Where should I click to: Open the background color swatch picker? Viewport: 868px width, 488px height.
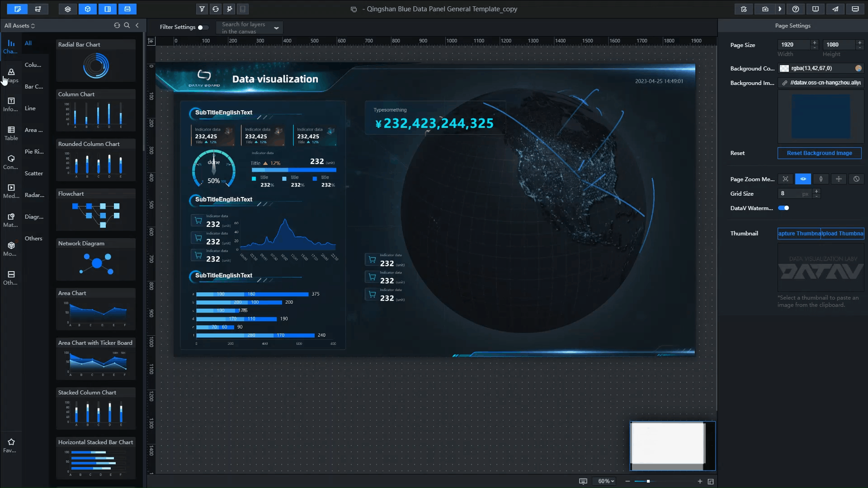coord(784,68)
